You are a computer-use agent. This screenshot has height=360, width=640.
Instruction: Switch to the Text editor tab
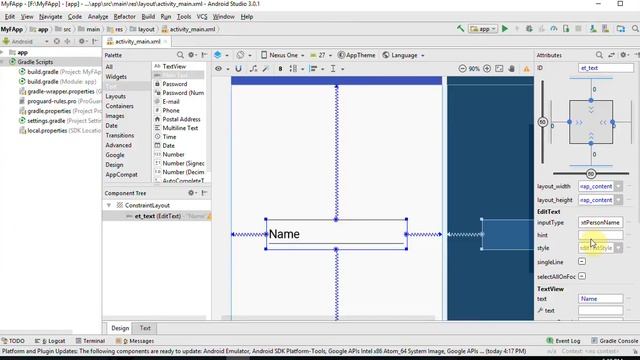[145, 328]
